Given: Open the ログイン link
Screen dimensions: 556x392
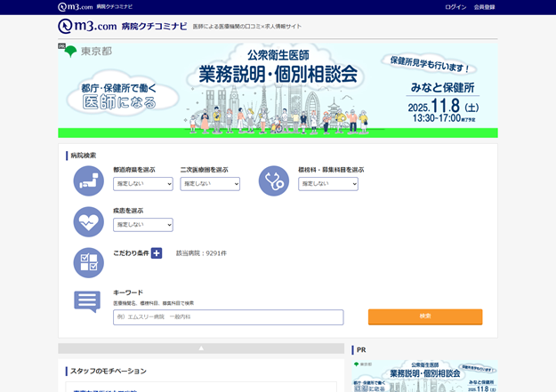Looking at the screenshot, I should pyautogui.click(x=455, y=7).
